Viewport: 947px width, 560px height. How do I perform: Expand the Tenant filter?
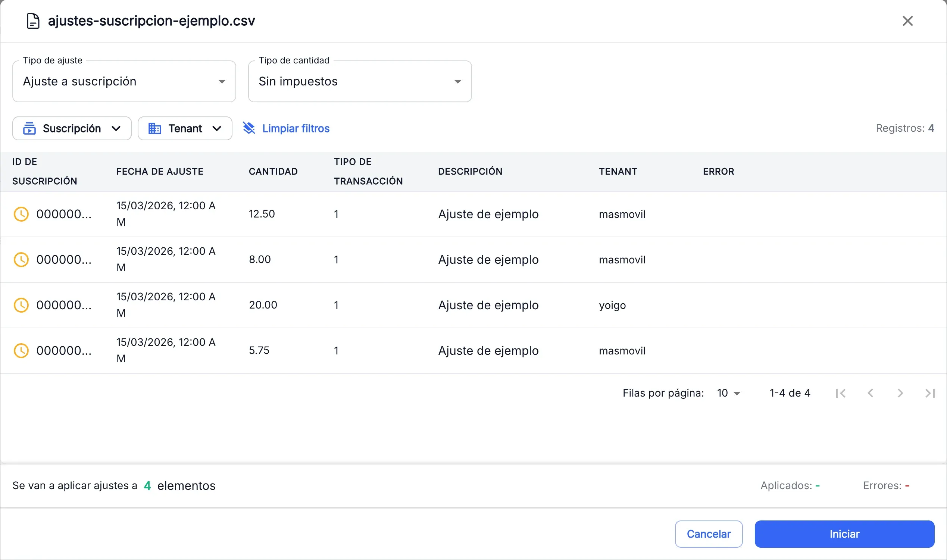point(185,128)
